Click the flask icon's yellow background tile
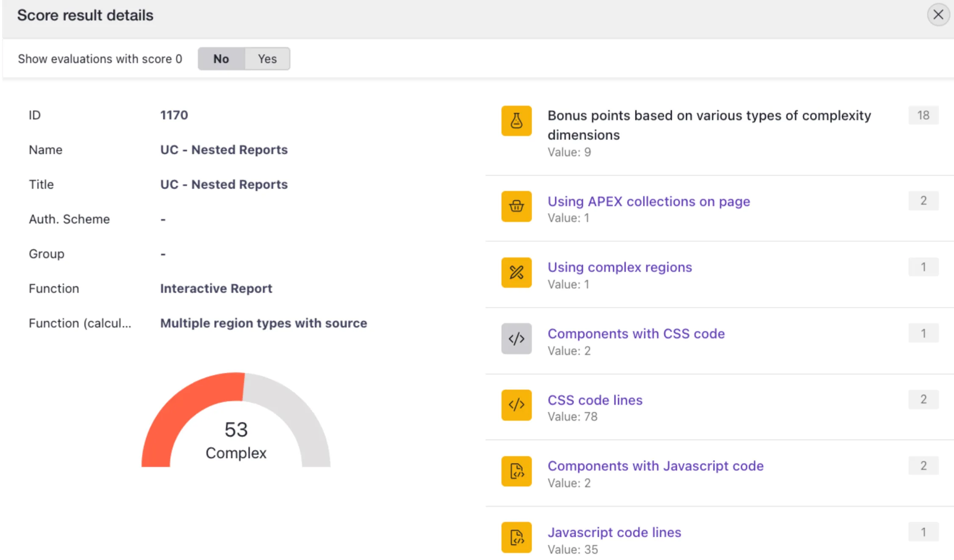The image size is (954, 560). (x=516, y=121)
